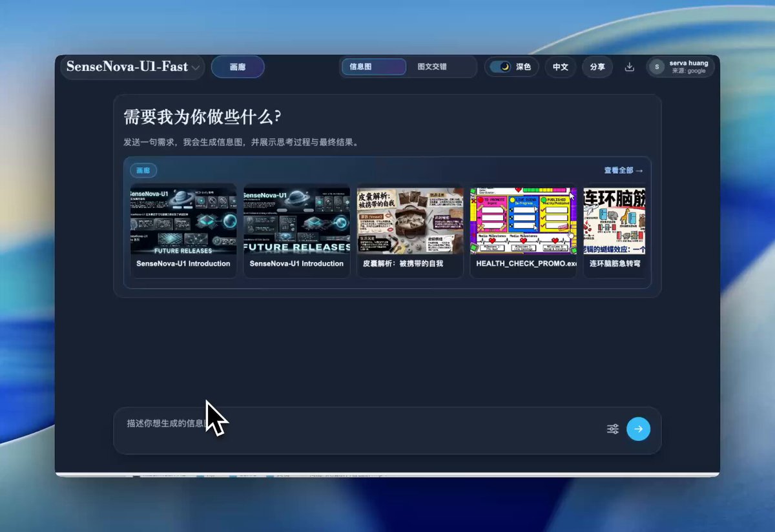This screenshot has height=532, width=775.
Task: Click the blue send arrow button
Action: (x=639, y=429)
